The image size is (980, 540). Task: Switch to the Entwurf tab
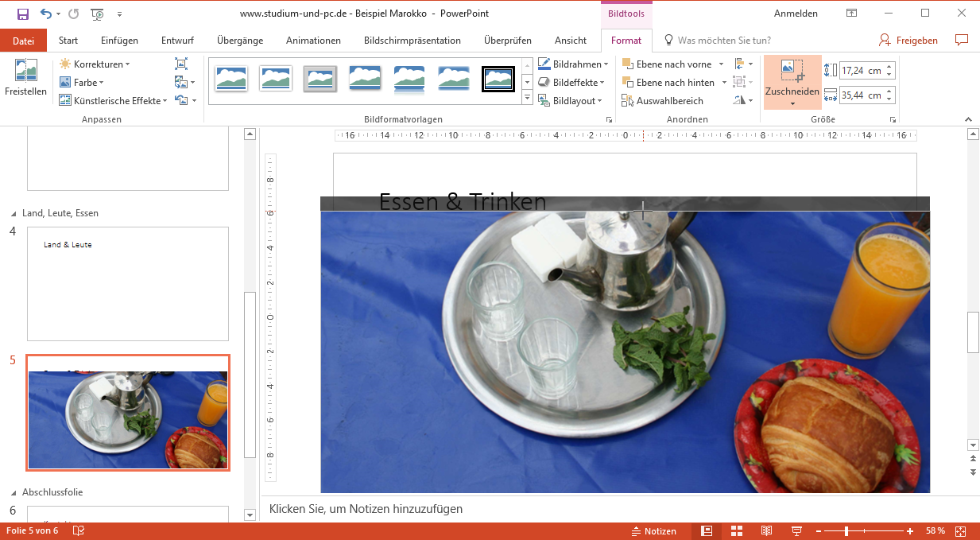pos(177,41)
